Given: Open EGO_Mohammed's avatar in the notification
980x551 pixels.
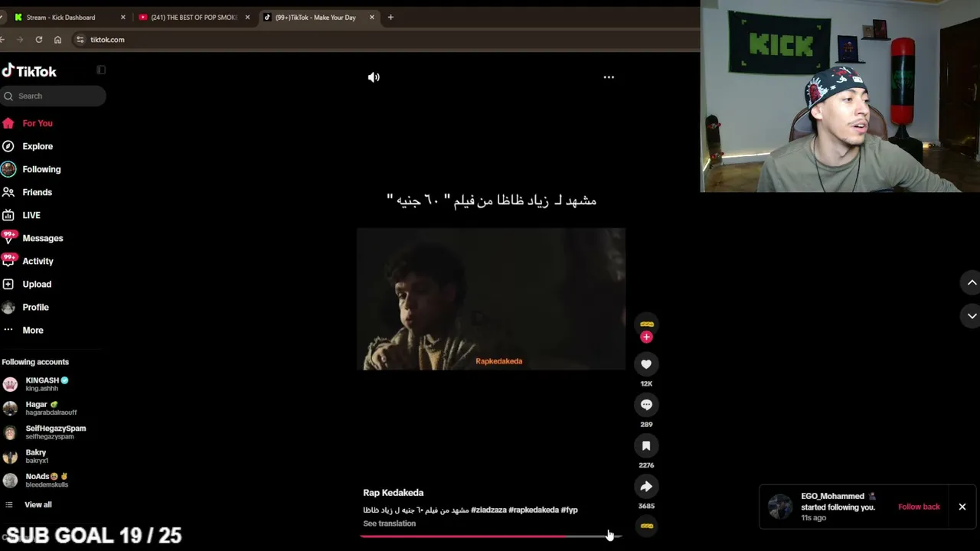Looking at the screenshot, I should (780, 507).
